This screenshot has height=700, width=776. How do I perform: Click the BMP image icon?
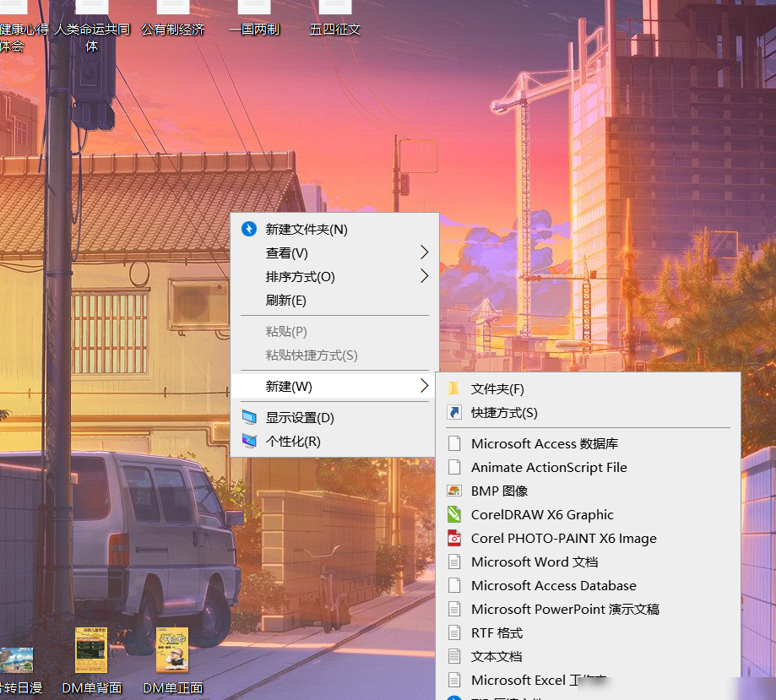pos(454,491)
